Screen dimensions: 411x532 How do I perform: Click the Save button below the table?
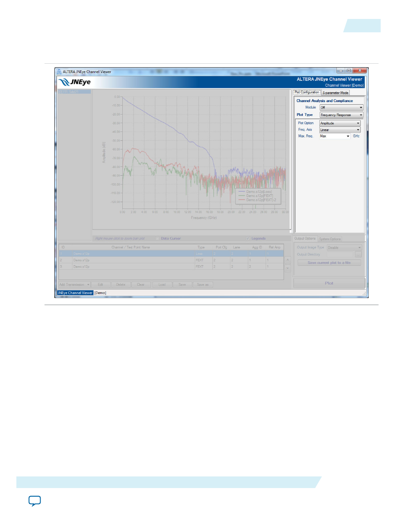click(x=182, y=285)
